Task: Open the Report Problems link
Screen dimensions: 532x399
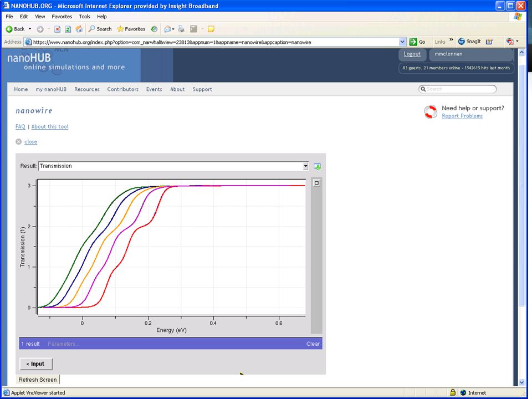Action: [x=462, y=116]
